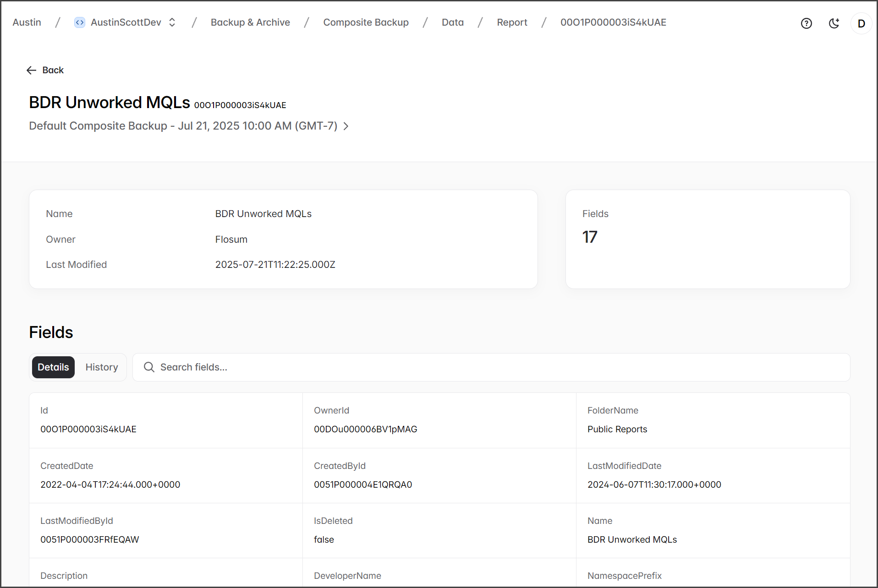Switch to the History tab
878x588 pixels.
pyautogui.click(x=102, y=367)
